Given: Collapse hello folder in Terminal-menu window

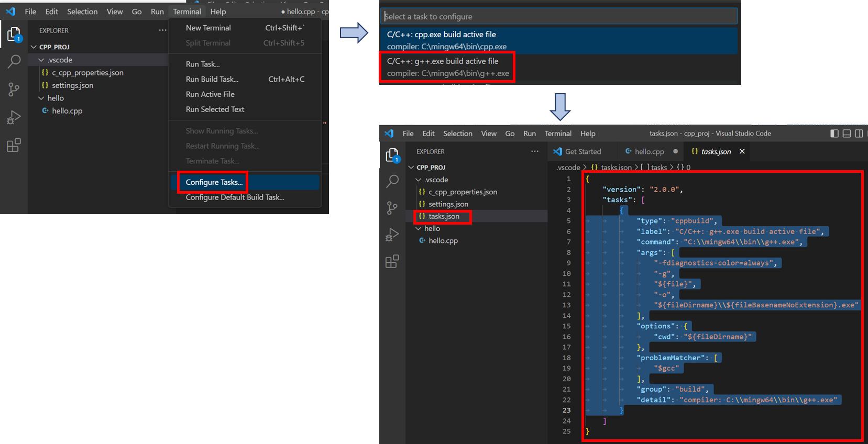Looking at the screenshot, I should [x=41, y=98].
